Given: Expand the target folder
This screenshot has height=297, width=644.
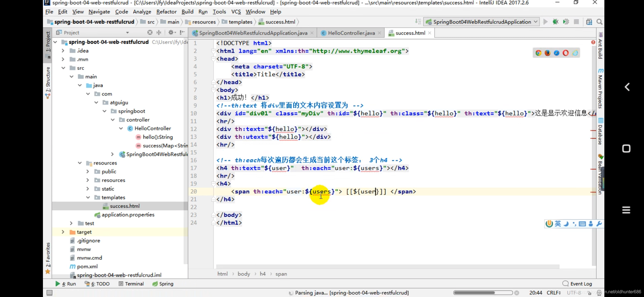Looking at the screenshot, I should [x=63, y=232].
